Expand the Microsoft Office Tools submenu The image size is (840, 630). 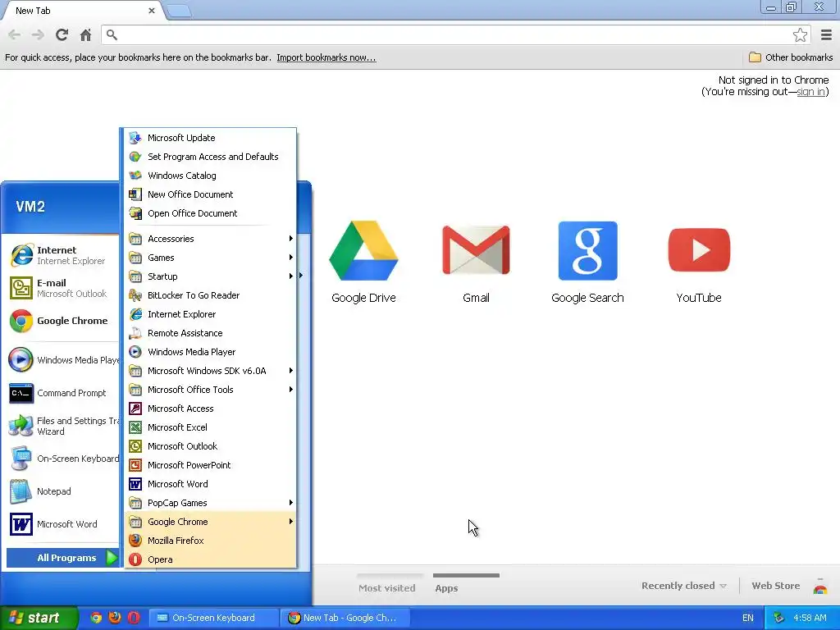[211, 390]
